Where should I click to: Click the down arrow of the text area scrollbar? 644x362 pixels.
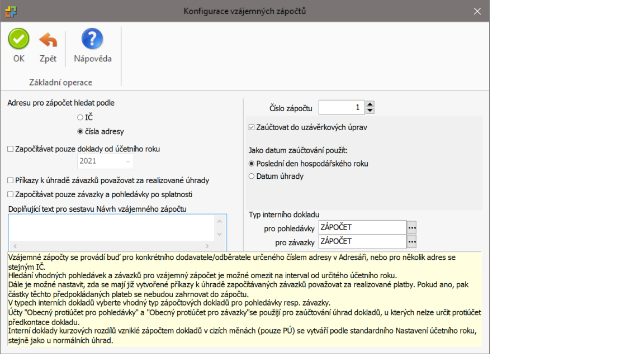[x=219, y=235]
